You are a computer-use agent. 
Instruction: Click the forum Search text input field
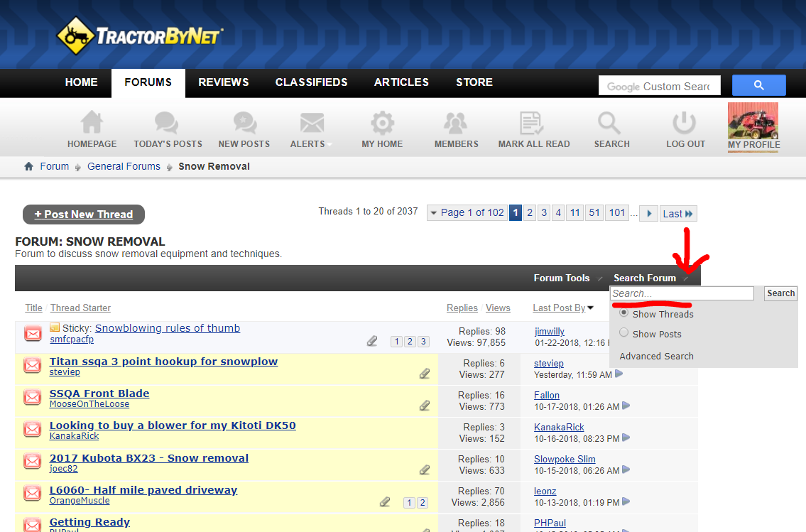pyautogui.click(x=682, y=293)
